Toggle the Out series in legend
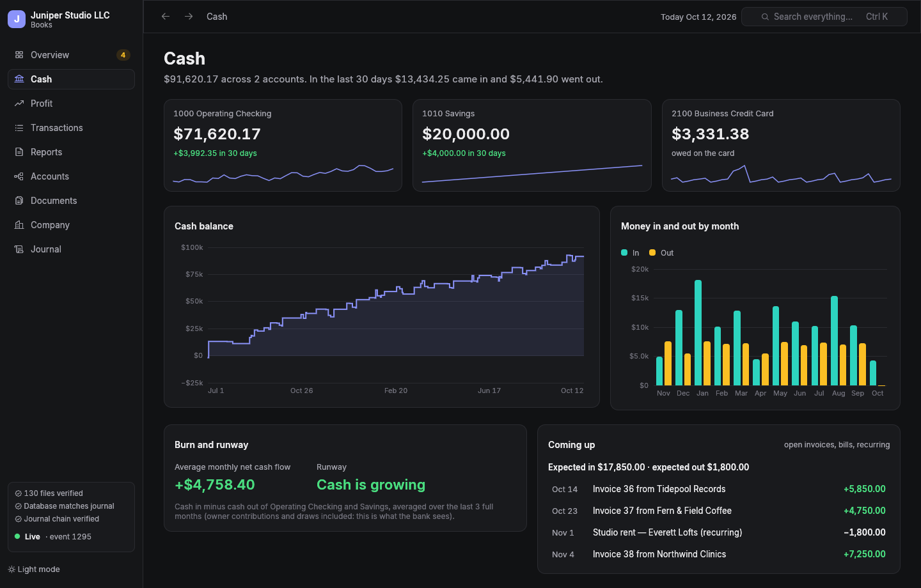 [661, 253]
